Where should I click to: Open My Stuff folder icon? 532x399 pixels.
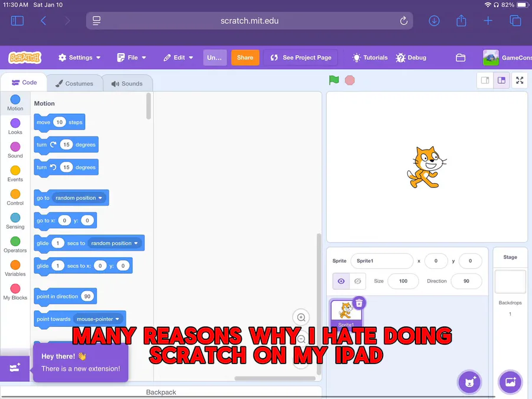coord(460,58)
